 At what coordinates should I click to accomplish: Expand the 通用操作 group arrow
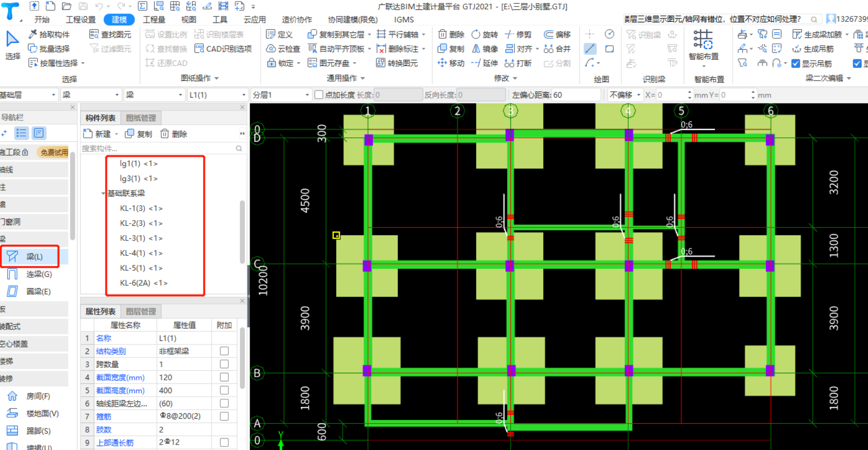click(363, 78)
